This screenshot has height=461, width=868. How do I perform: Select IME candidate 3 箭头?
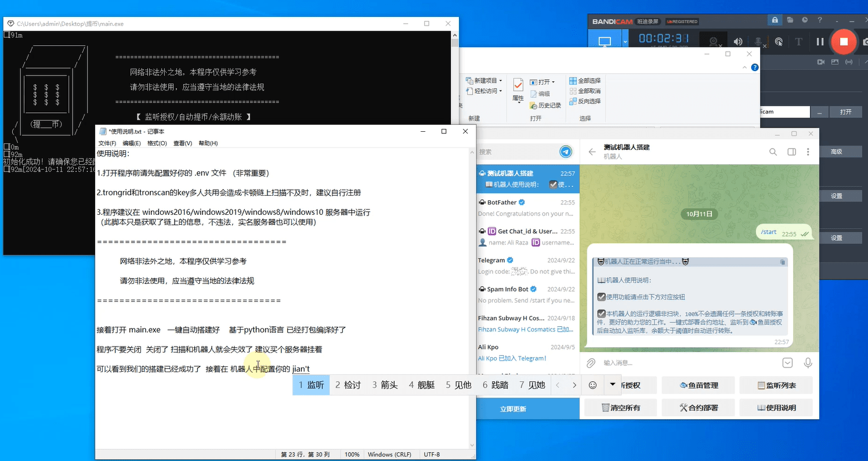[x=385, y=384]
